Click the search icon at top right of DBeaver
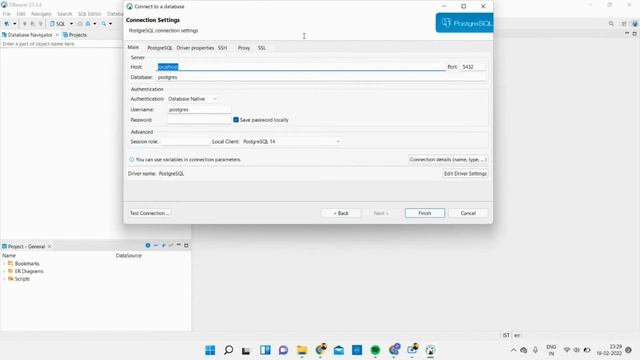 pyautogui.click(x=611, y=24)
